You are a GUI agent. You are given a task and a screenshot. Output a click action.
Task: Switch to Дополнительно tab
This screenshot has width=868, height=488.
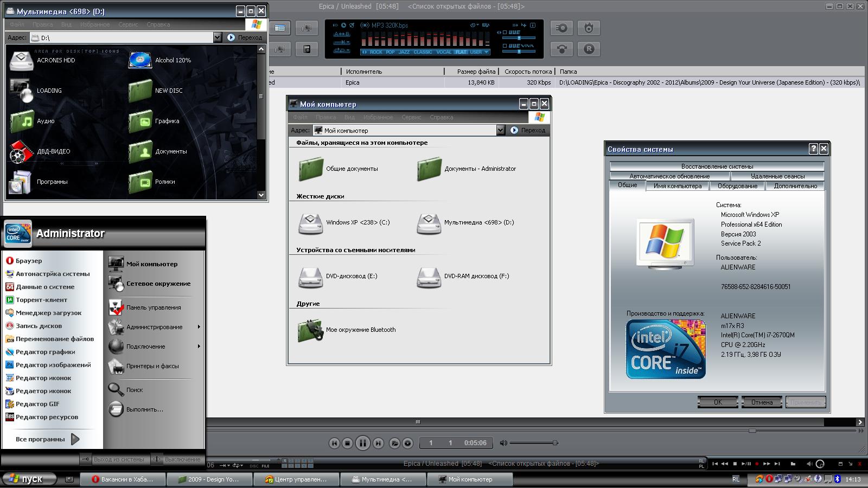pyautogui.click(x=795, y=186)
